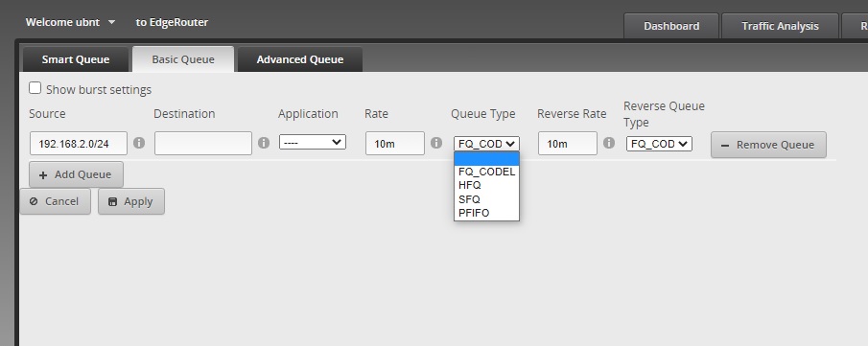Enable Show burst settings checkbox
The width and height of the screenshot is (868, 346).
pyautogui.click(x=35, y=88)
